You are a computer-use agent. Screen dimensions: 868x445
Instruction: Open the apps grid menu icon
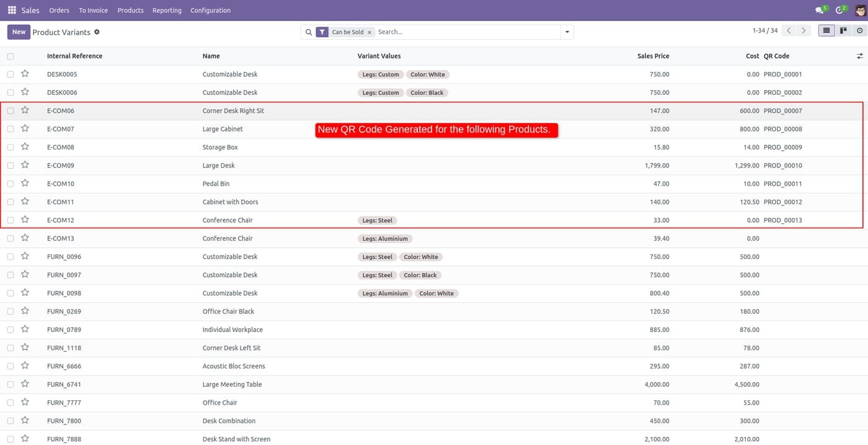pos(12,10)
